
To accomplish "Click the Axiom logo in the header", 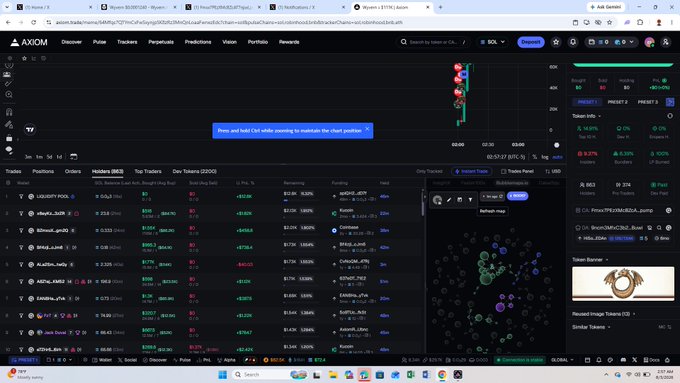I will point(29,42).
